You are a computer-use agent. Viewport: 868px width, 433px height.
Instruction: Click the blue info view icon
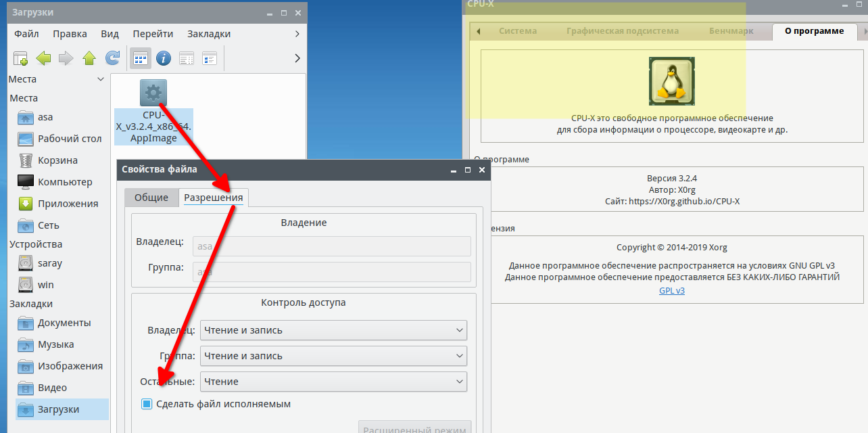(163, 59)
